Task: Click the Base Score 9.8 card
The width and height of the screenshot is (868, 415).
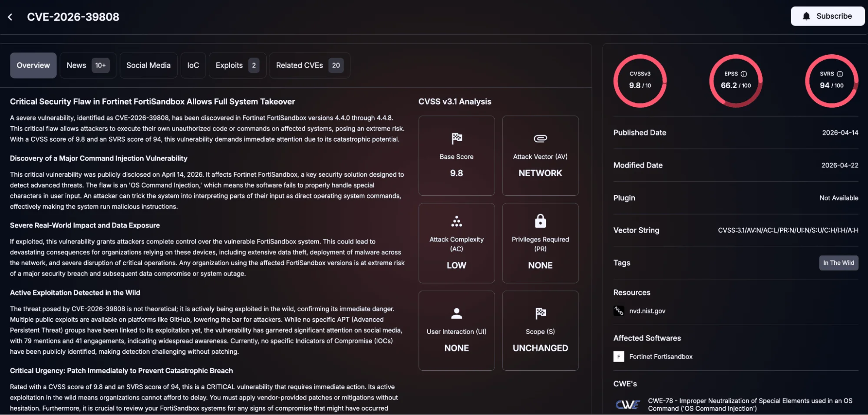Action: tap(456, 155)
